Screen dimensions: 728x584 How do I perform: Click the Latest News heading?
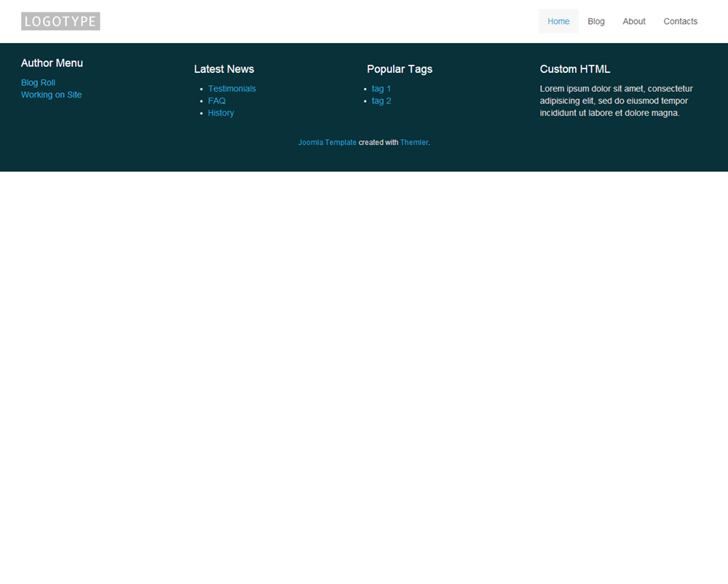click(223, 69)
